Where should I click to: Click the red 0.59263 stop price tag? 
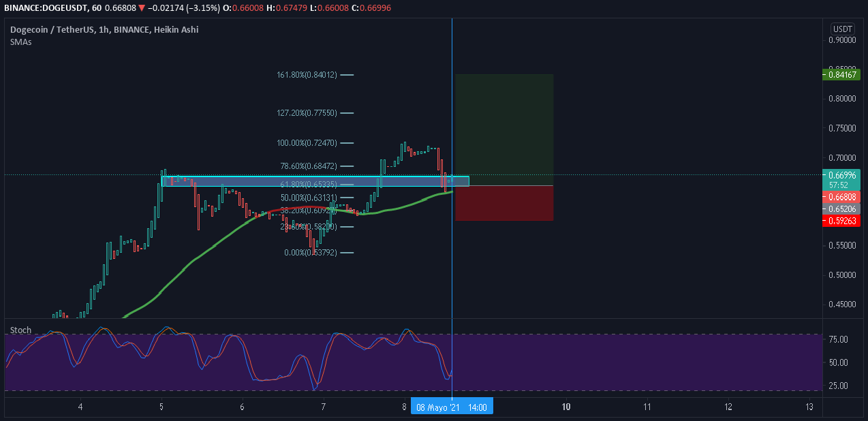842,221
